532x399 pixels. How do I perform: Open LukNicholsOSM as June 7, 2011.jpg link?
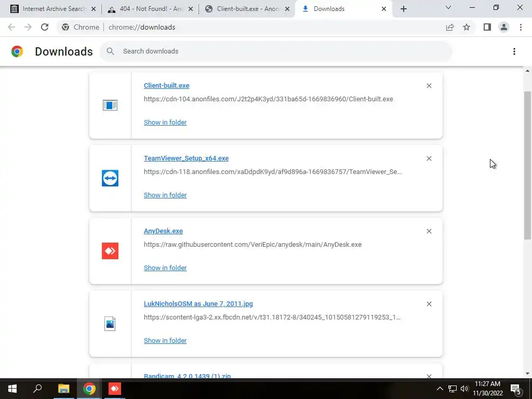coord(198,303)
